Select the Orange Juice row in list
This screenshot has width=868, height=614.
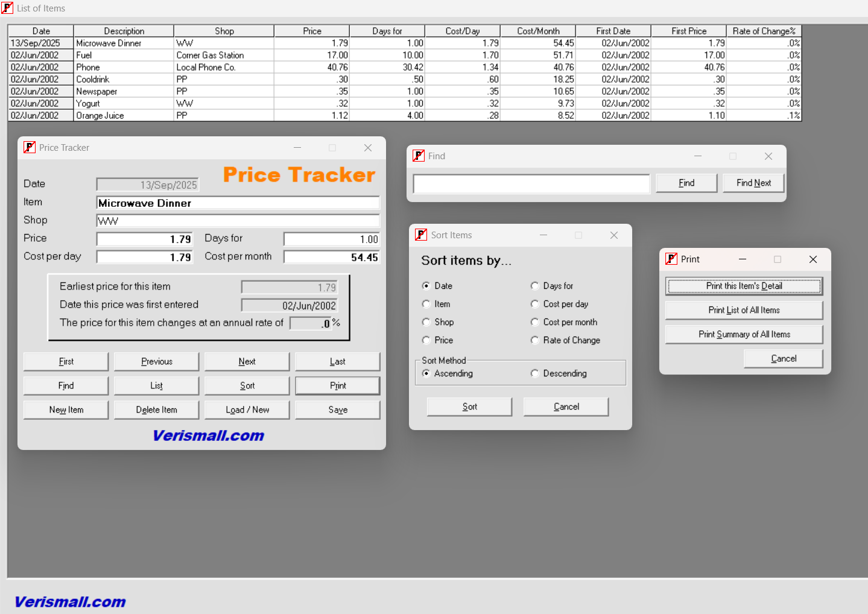coord(100,115)
